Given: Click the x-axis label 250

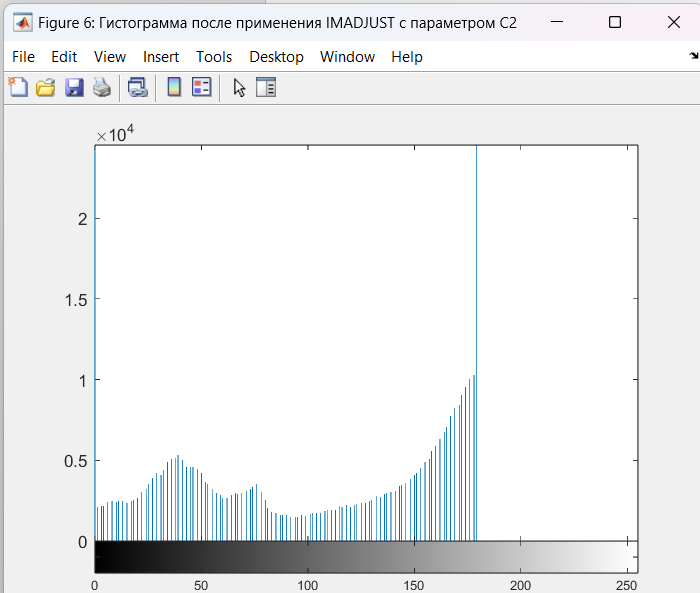Looking at the screenshot, I should point(626,585).
